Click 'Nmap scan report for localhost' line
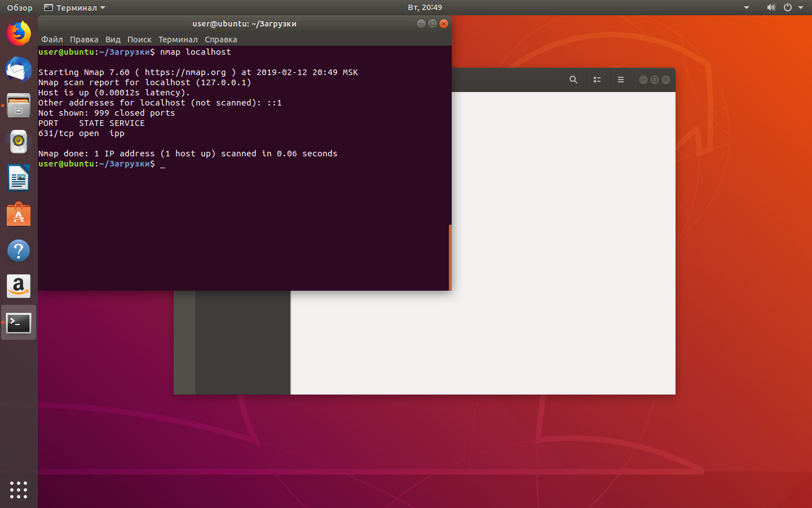812x508 pixels. pyautogui.click(x=145, y=82)
